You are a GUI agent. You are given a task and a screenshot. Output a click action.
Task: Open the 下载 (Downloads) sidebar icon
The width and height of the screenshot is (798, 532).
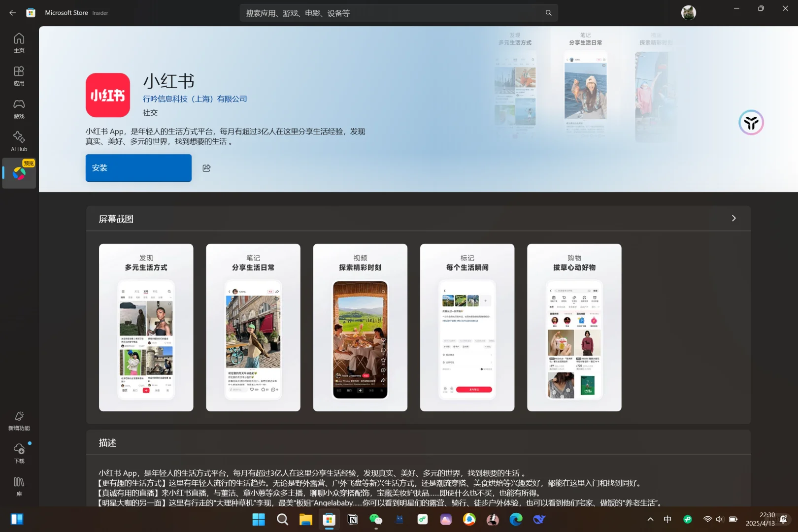19,452
